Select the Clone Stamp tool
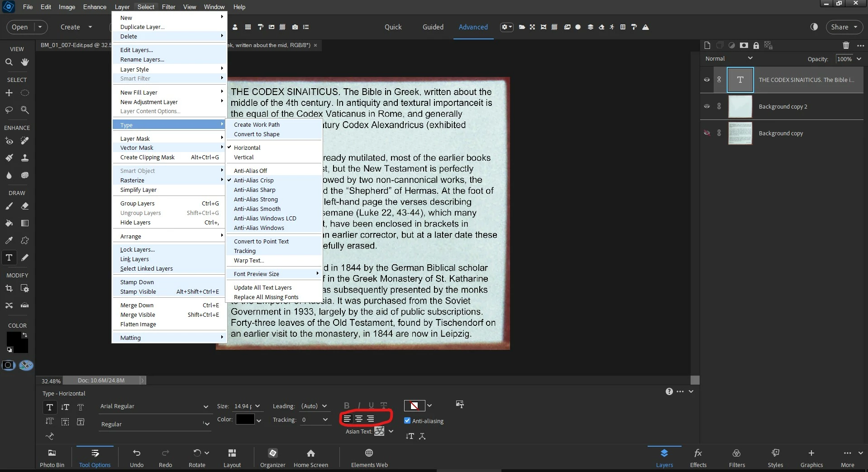This screenshot has height=472, width=868. [25, 158]
